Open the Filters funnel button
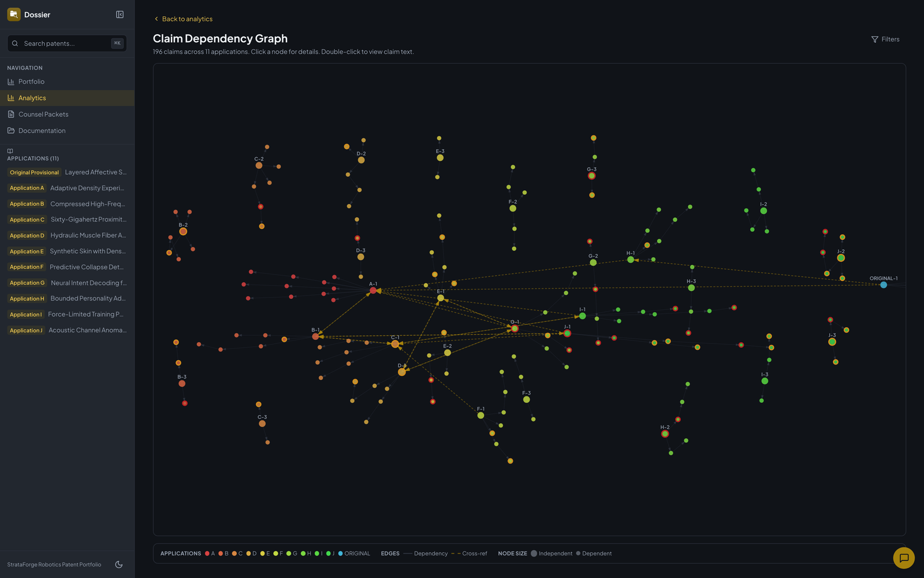This screenshot has width=924, height=578. (885, 39)
